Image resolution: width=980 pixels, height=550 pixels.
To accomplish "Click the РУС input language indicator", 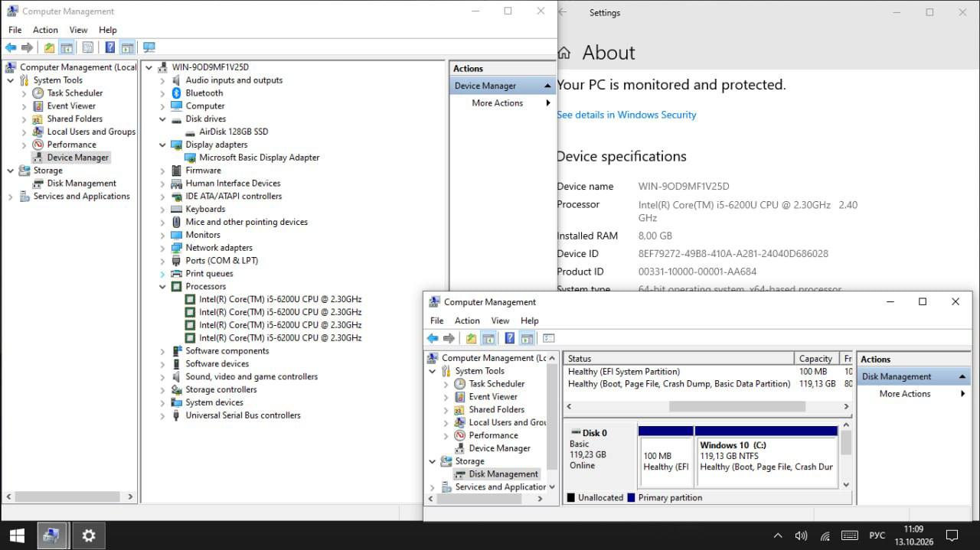I will click(877, 535).
